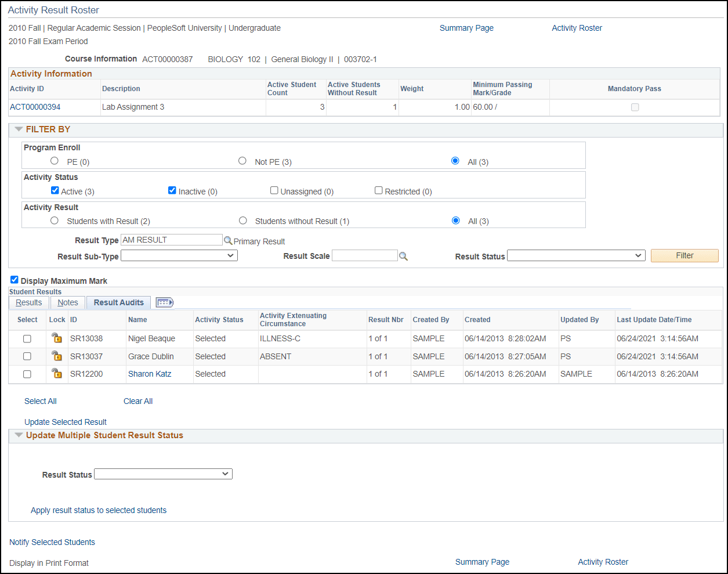Click the Created By column header
The height and width of the screenshot is (574, 728).
click(431, 320)
